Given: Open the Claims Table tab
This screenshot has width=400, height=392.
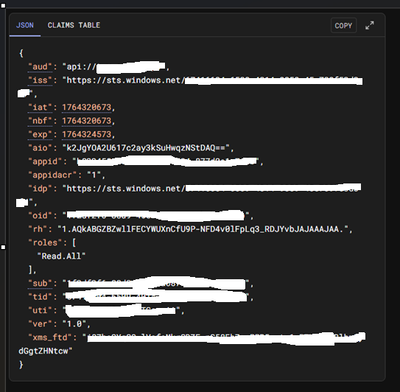Looking at the screenshot, I should pyautogui.click(x=74, y=25).
